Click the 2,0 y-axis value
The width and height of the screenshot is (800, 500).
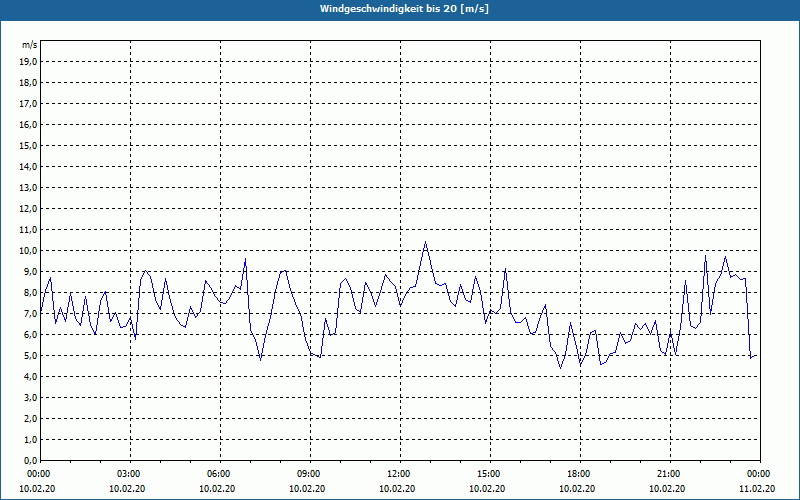pyautogui.click(x=30, y=419)
